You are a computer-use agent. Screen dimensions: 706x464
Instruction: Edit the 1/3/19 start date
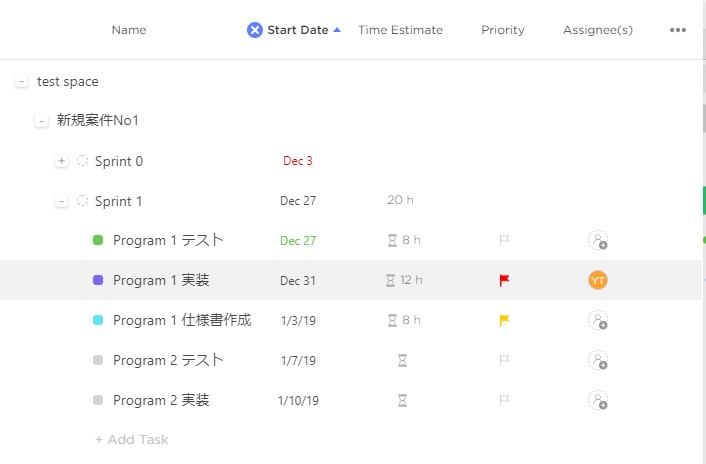pos(298,321)
